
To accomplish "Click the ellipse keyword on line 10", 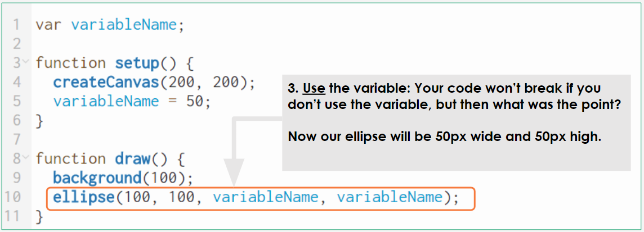I will pos(83,197).
